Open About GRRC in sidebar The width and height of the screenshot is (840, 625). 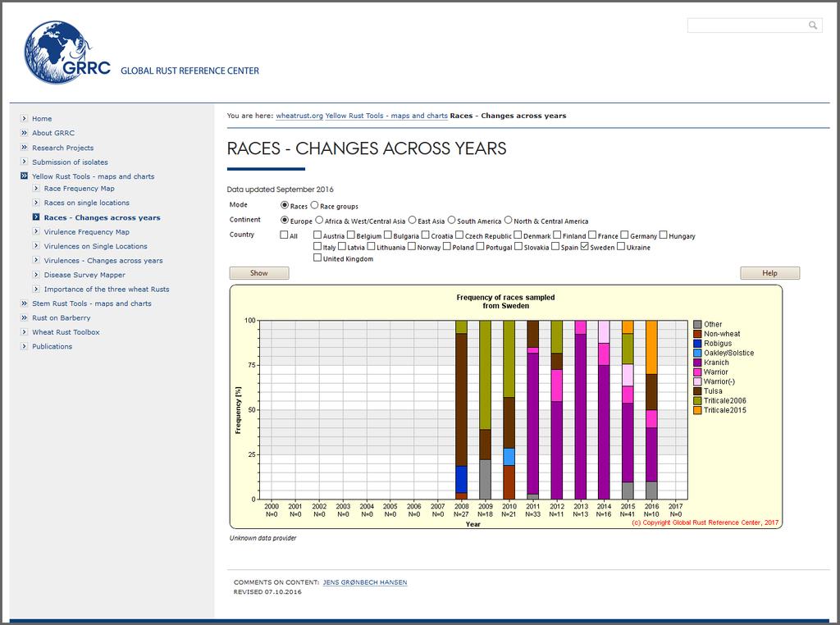(x=53, y=133)
